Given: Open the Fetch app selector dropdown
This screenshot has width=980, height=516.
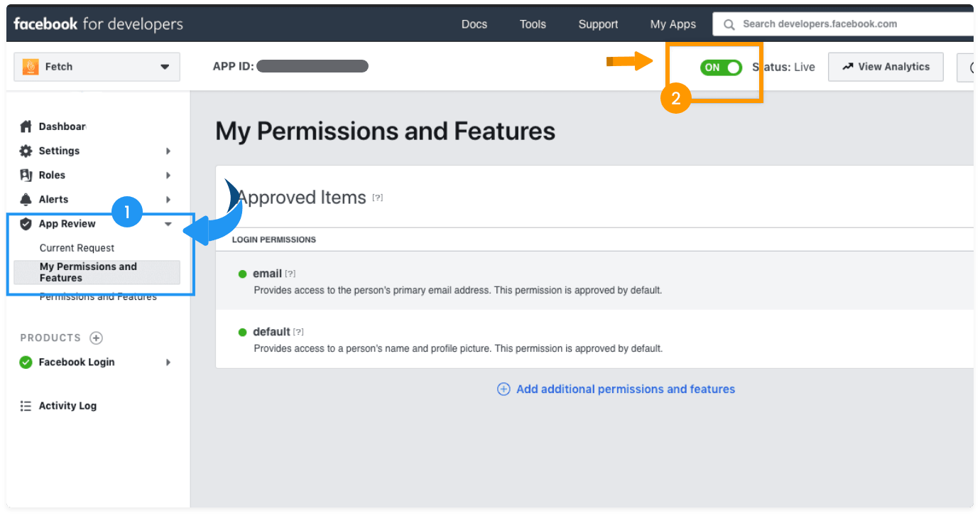Looking at the screenshot, I should [97, 67].
